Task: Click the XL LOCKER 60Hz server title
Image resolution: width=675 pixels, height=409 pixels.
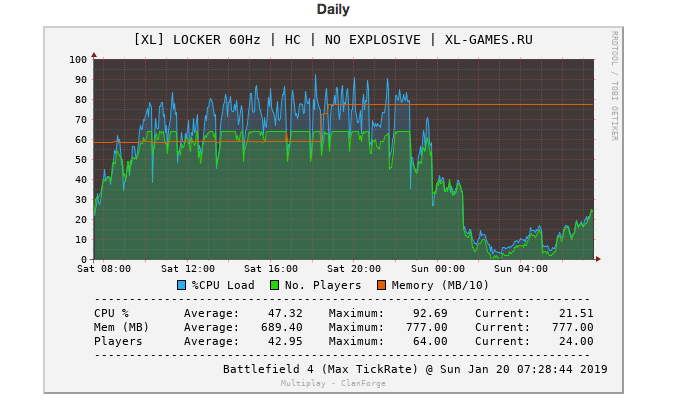Action: tap(332, 40)
